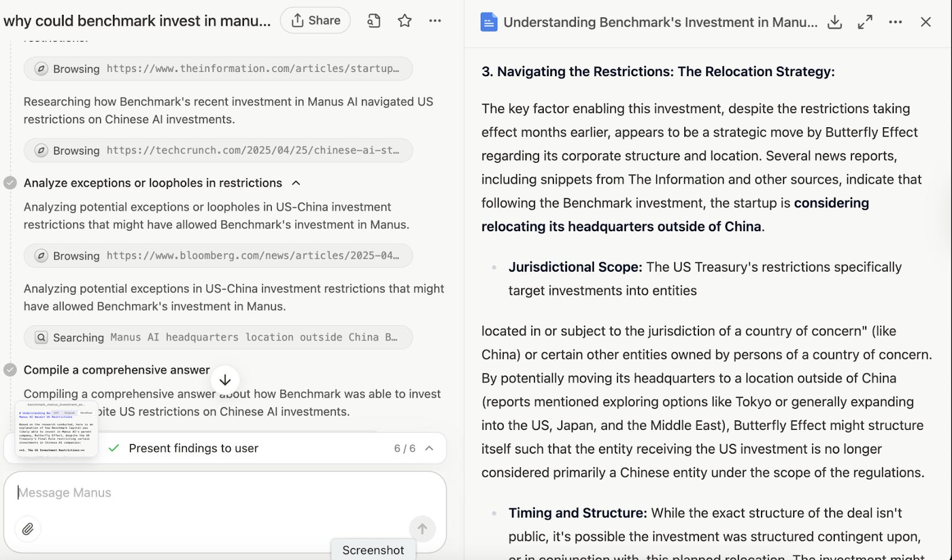Click magnifier icon on Searching chip
The width and height of the screenshot is (952, 560).
[41, 337]
